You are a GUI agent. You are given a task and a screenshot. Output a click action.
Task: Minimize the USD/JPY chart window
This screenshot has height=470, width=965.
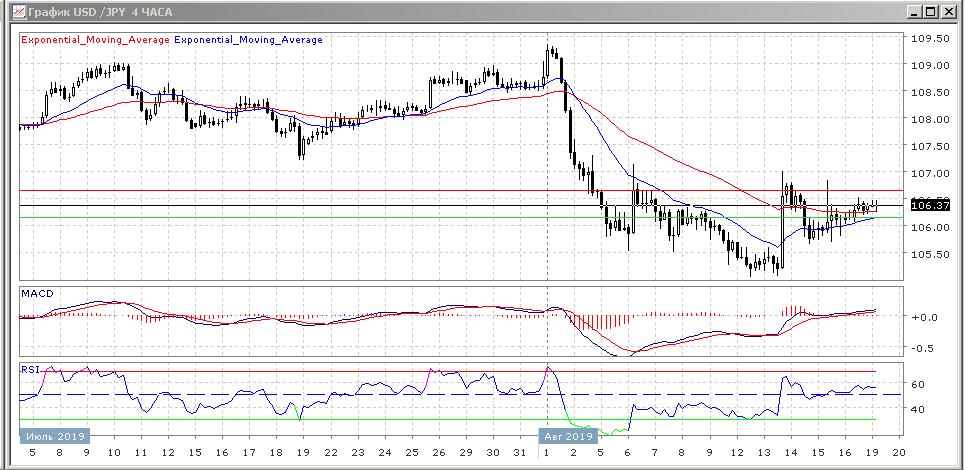pos(914,11)
